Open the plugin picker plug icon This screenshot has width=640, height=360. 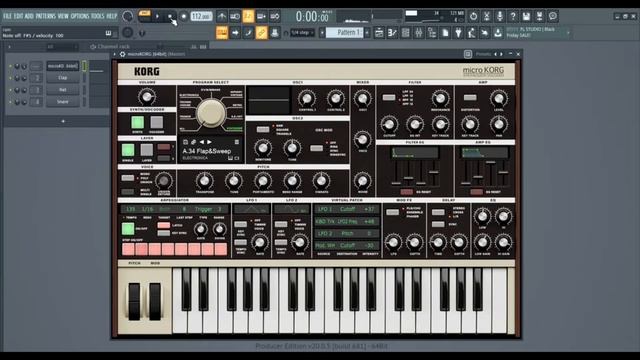click(x=458, y=33)
